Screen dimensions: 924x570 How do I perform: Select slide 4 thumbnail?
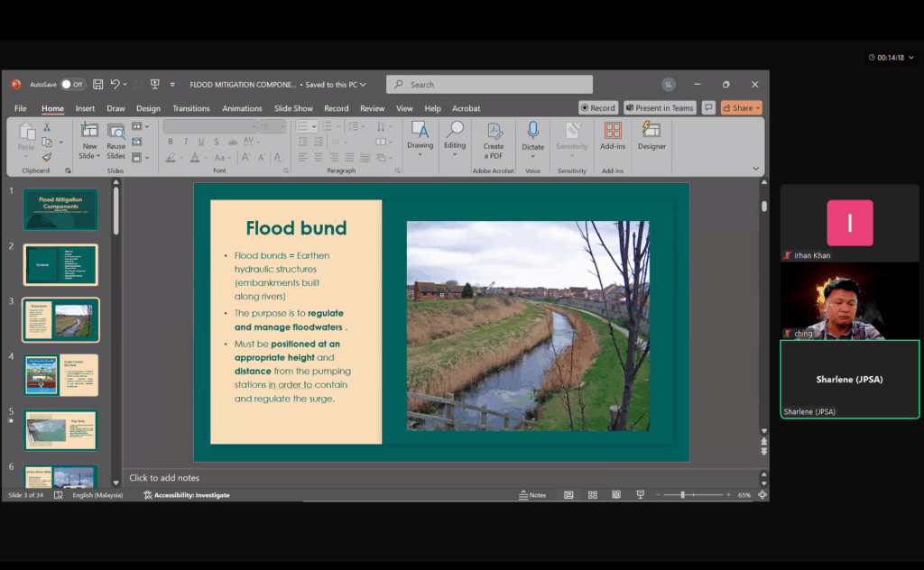[x=60, y=374]
